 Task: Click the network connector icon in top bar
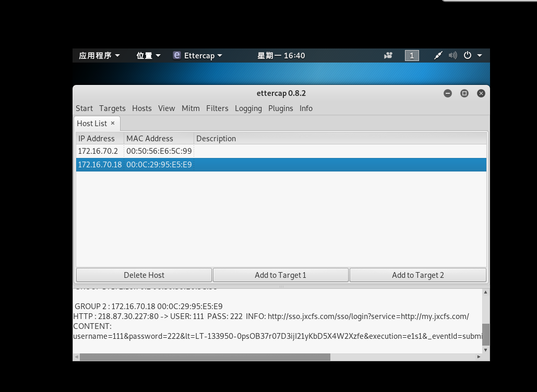pos(438,55)
